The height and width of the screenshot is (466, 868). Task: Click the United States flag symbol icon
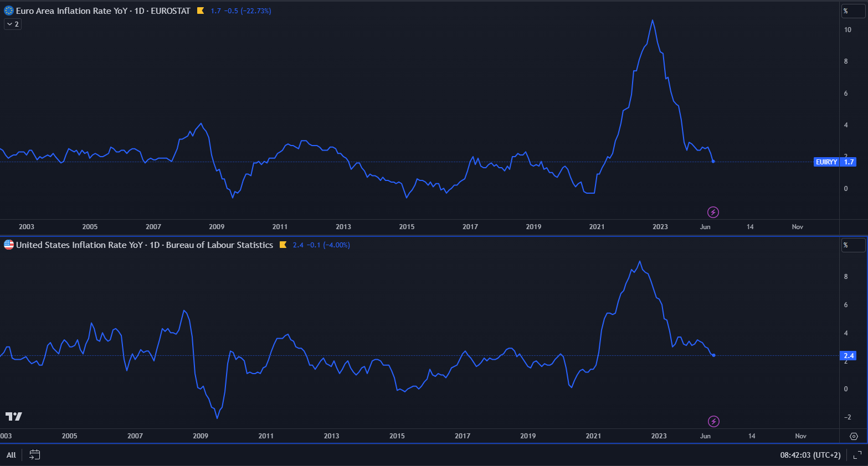tap(9, 245)
